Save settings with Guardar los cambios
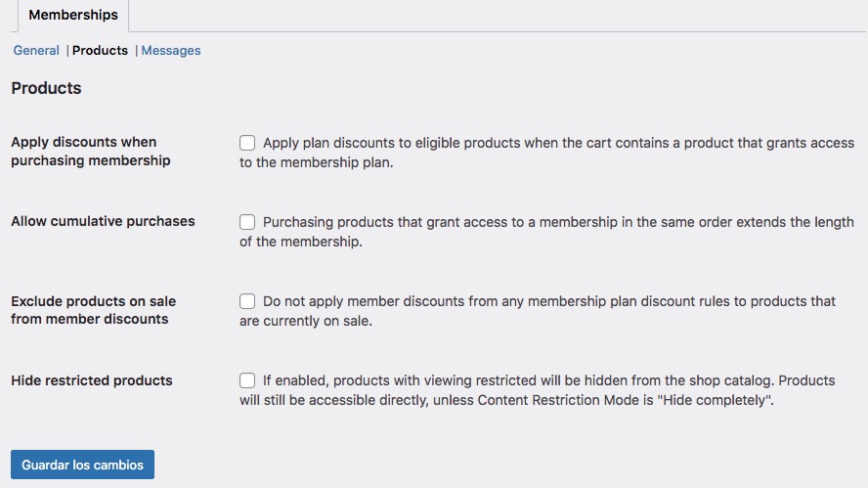The image size is (868, 488). pos(82,465)
